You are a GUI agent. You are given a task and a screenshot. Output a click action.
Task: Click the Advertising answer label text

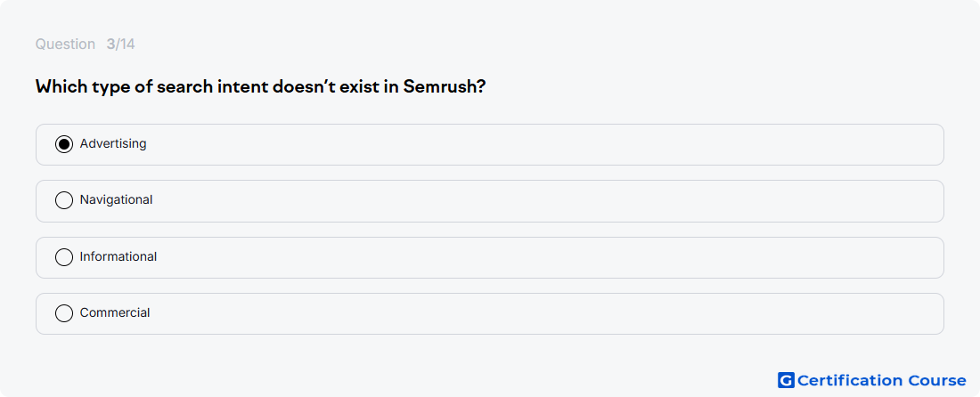[x=113, y=143]
